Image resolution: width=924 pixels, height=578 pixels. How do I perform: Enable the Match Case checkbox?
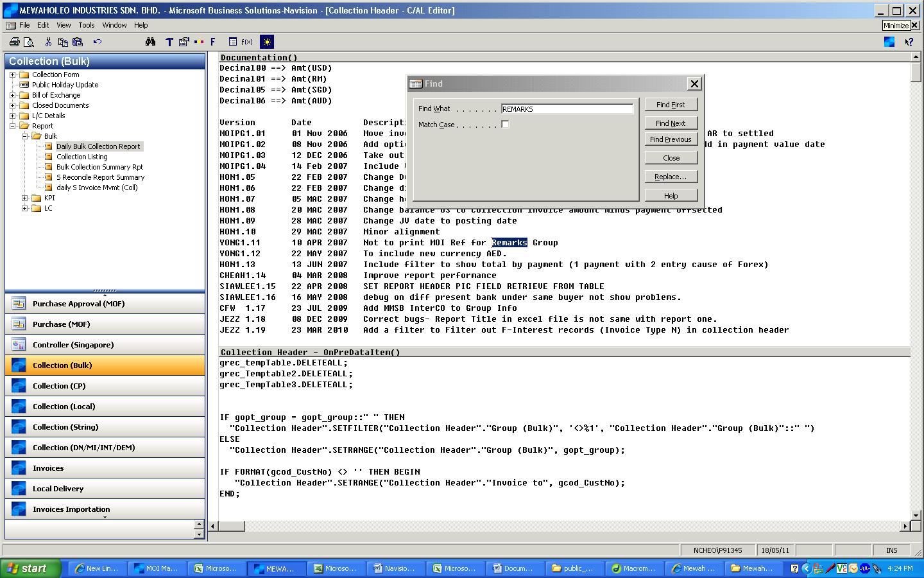point(505,125)
